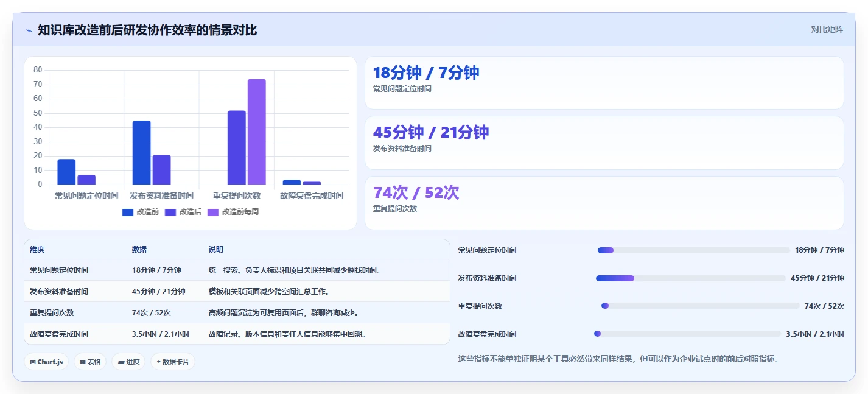This screenshot has width=868, height=394.
Task: Click the progress bar for 发布资料准备时间
Action: (691, 278)
